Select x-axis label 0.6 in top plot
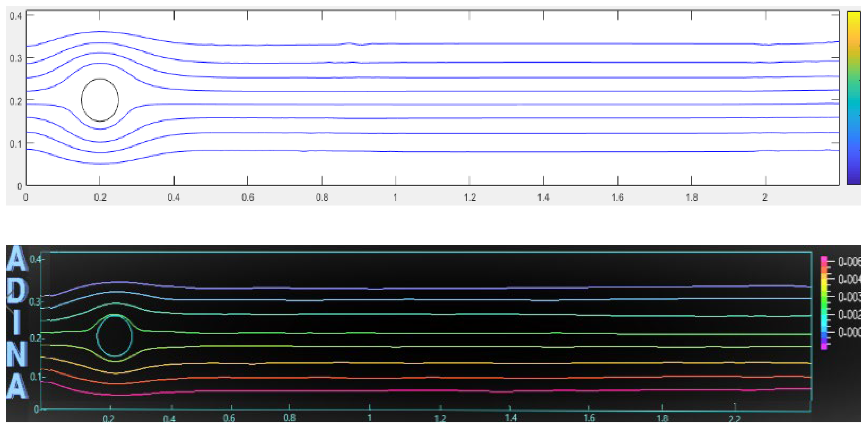This screenshot has height=429, width=868. (248, 197)
